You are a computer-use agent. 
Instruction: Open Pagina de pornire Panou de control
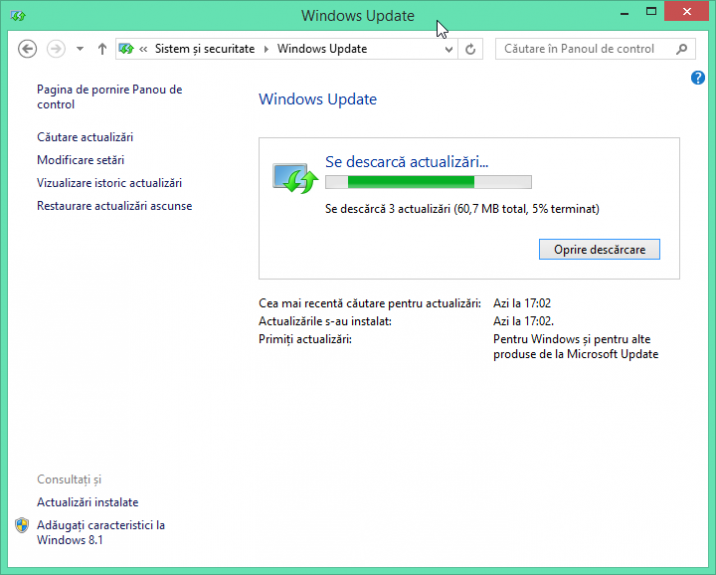[x=110, y=97]
